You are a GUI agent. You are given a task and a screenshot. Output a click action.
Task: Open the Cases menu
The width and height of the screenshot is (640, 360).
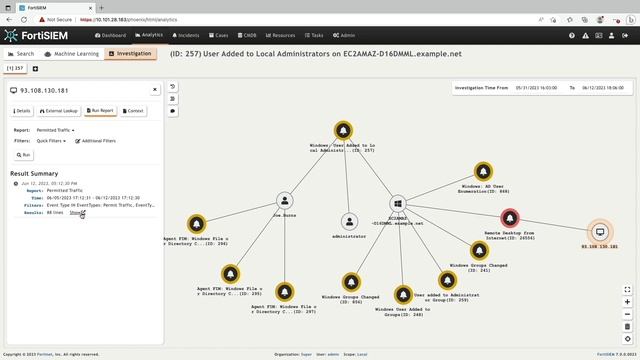click(x=218, y=36)
